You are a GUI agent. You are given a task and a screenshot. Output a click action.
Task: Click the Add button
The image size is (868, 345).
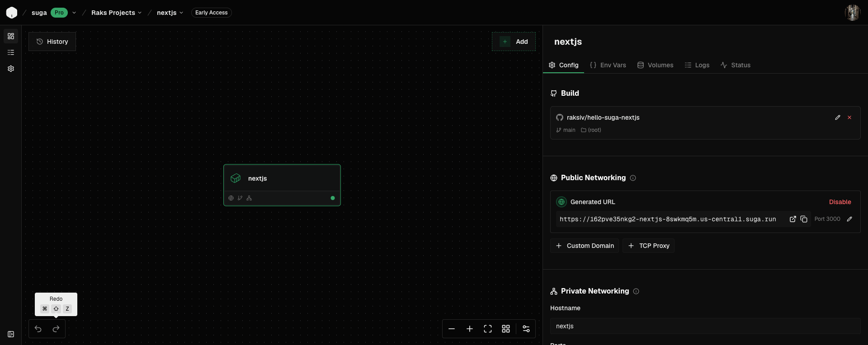514,42
